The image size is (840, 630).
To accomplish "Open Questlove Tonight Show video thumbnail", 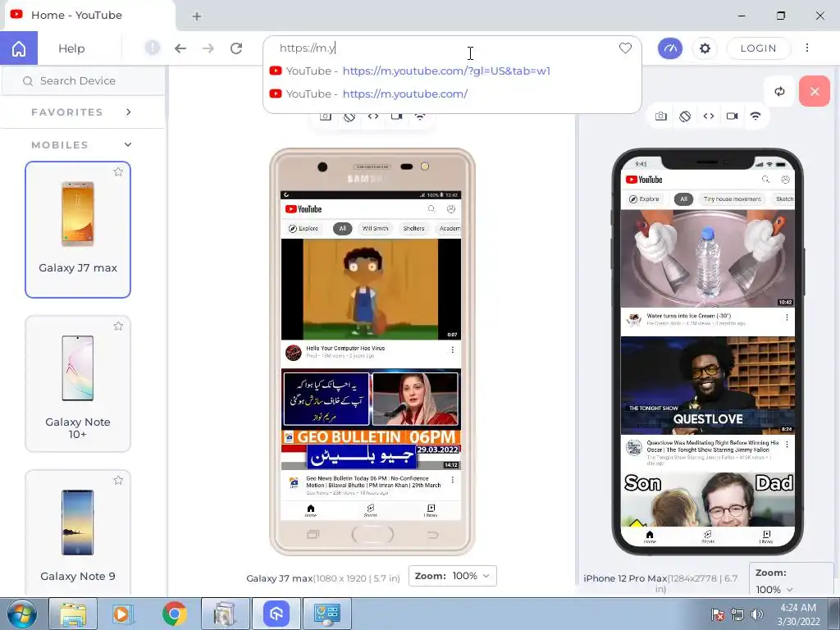I will coord(708,386).
